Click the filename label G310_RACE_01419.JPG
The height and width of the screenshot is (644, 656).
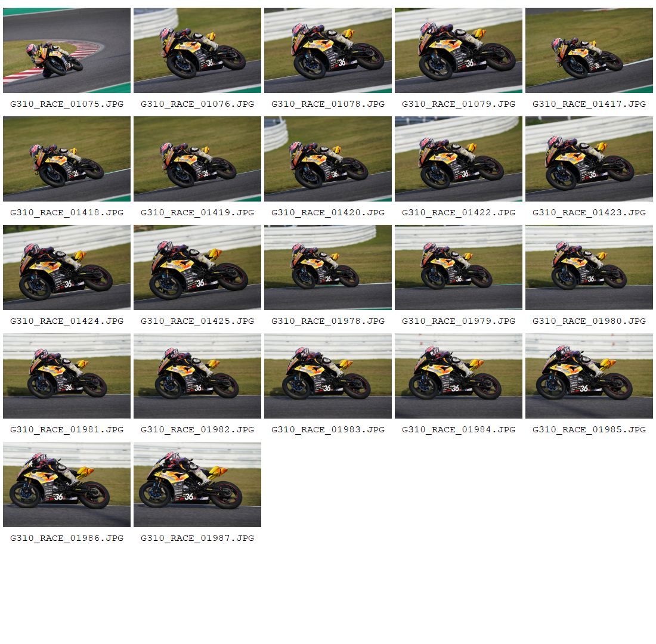(x=197, y=212)
